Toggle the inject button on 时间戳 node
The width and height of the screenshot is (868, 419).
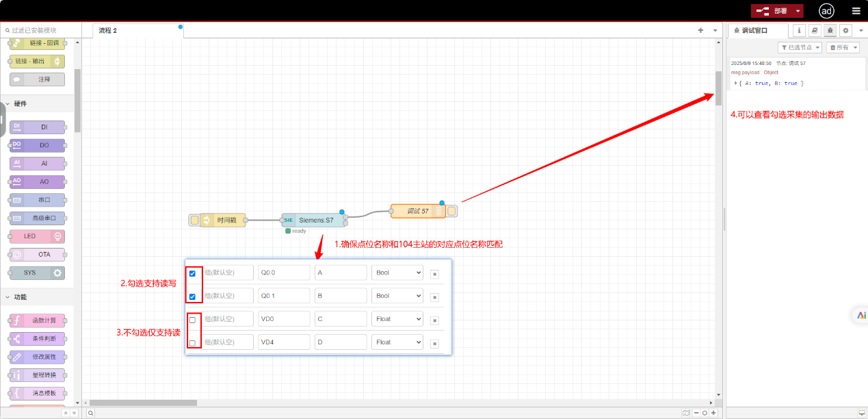[194, 220]
